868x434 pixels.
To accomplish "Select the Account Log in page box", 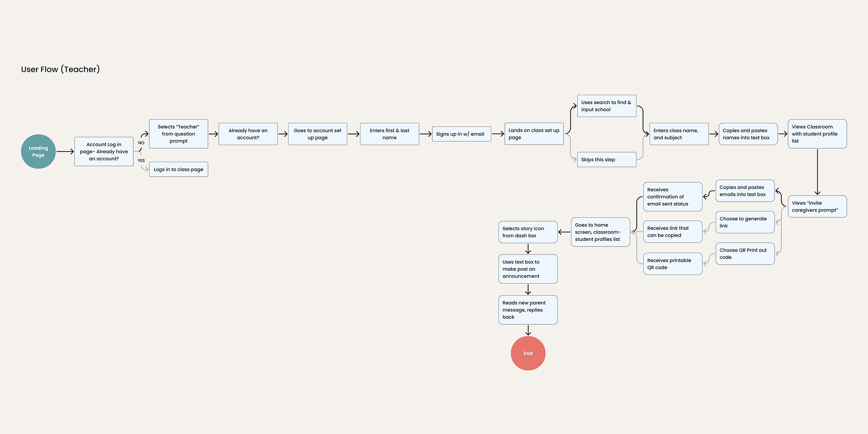I will click(104, 151).
